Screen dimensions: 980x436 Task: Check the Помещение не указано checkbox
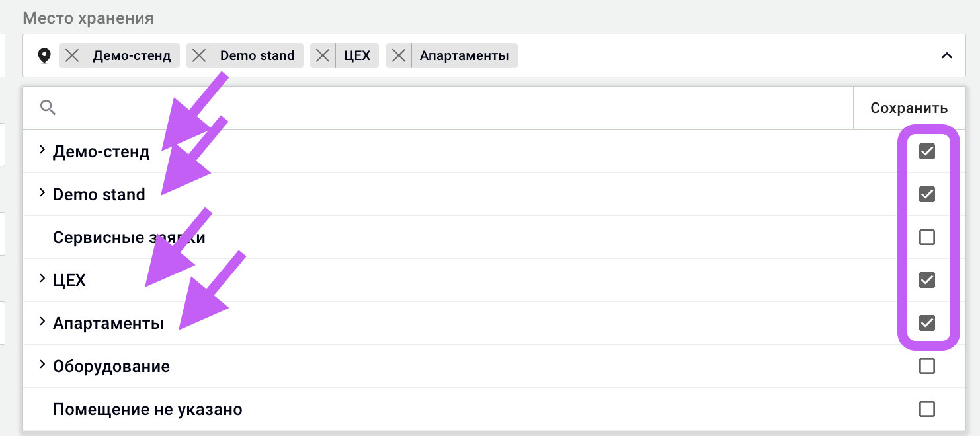click(927, 409)
